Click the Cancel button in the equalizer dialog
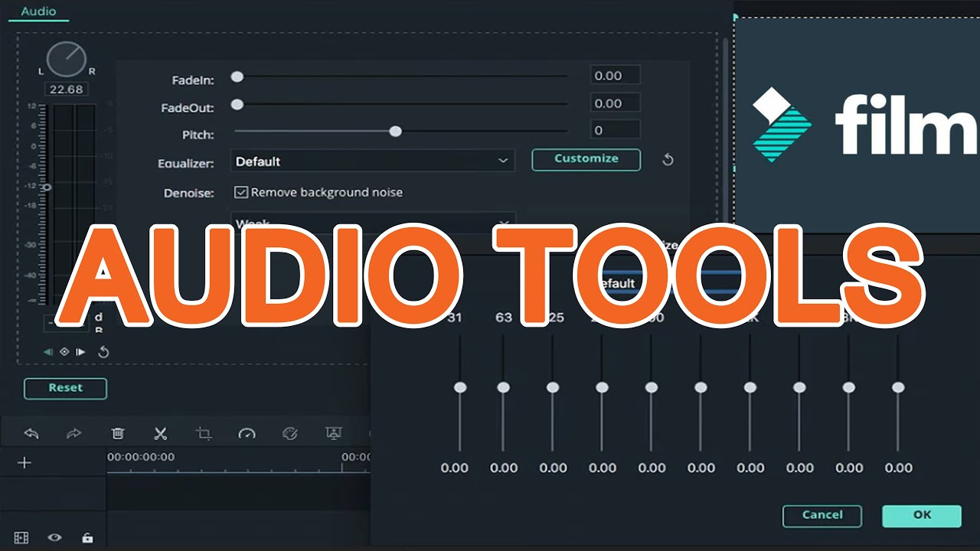Image resolution: width=980 pixels, height=551 pixels. (822, 516)
